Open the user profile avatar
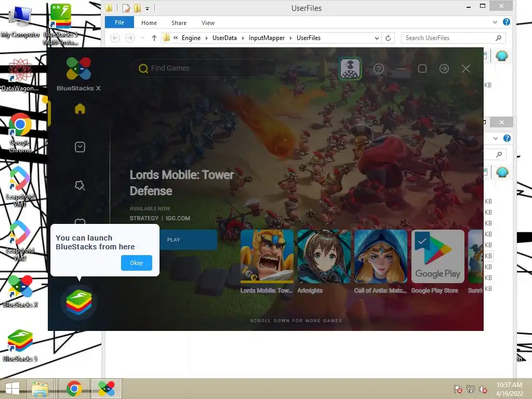Viewport: 532px width, 399px height. [x=350, y=69]
